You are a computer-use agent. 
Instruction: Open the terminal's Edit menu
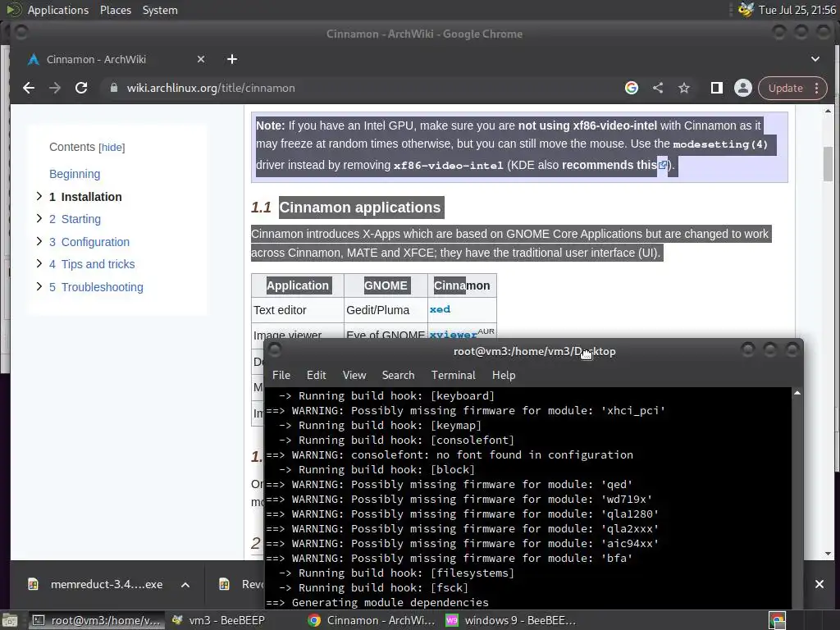316,375
